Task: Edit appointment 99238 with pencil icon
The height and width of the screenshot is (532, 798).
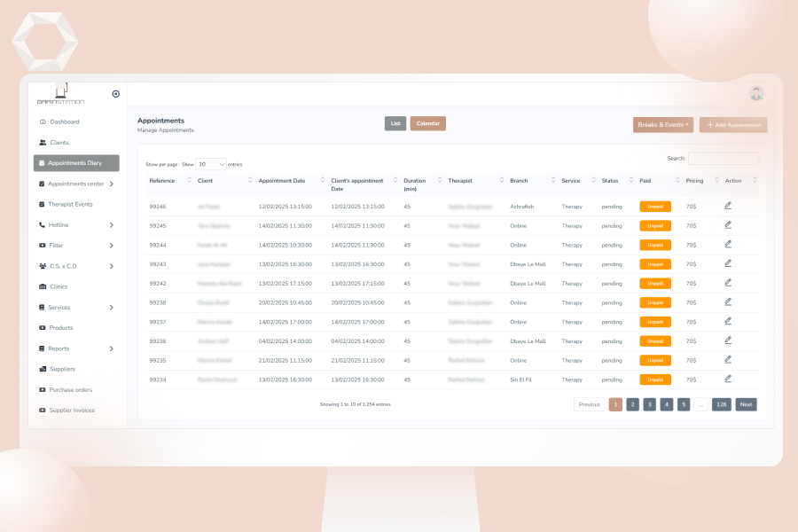Action: [x=728, y=301]
